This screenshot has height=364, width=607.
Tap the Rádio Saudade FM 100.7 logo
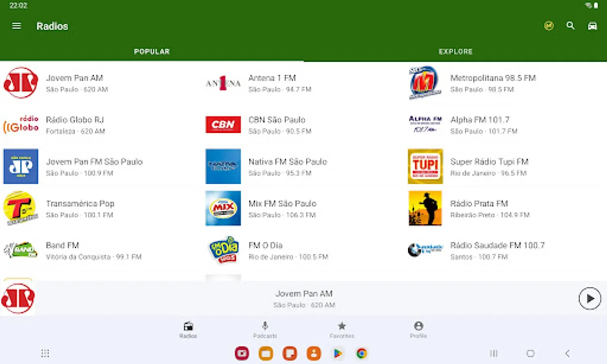point(425,250)
